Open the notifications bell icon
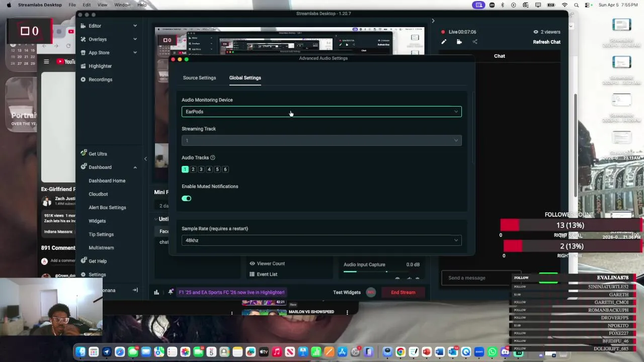The height and width of the screenshot is (362, 644). pyautogui.click(x=171, y=292)
